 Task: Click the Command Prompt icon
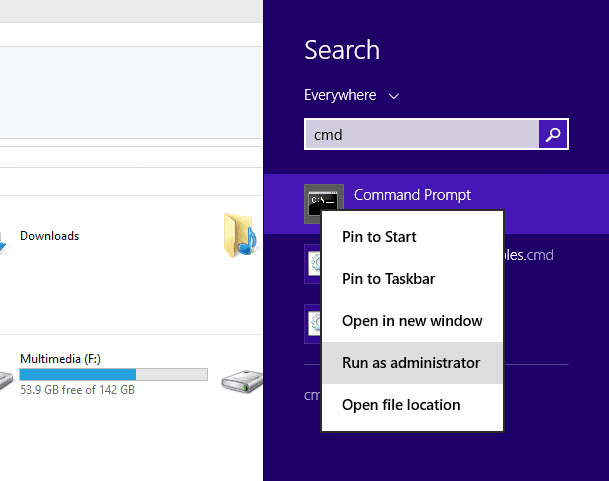coord(324,204)
